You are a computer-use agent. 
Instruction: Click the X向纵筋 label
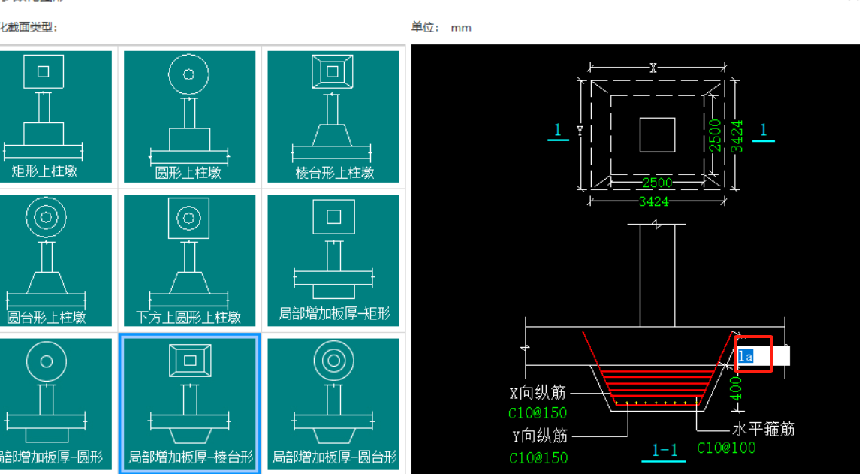538,393
